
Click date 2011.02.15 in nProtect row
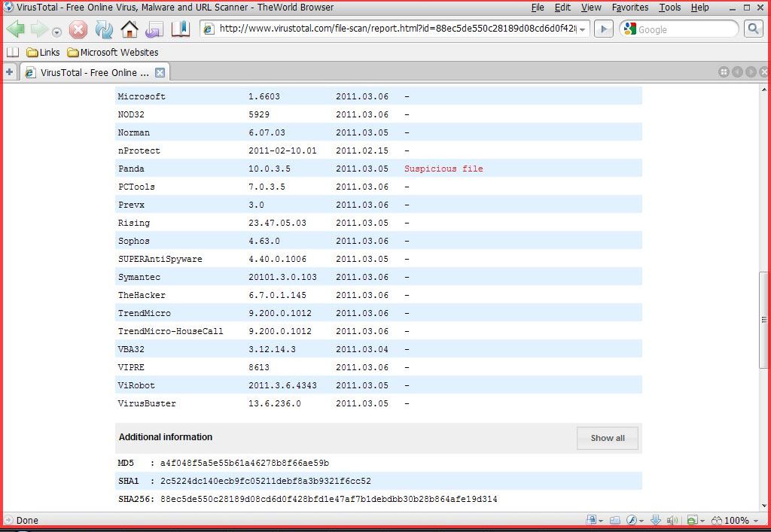(x=362, y=150)
